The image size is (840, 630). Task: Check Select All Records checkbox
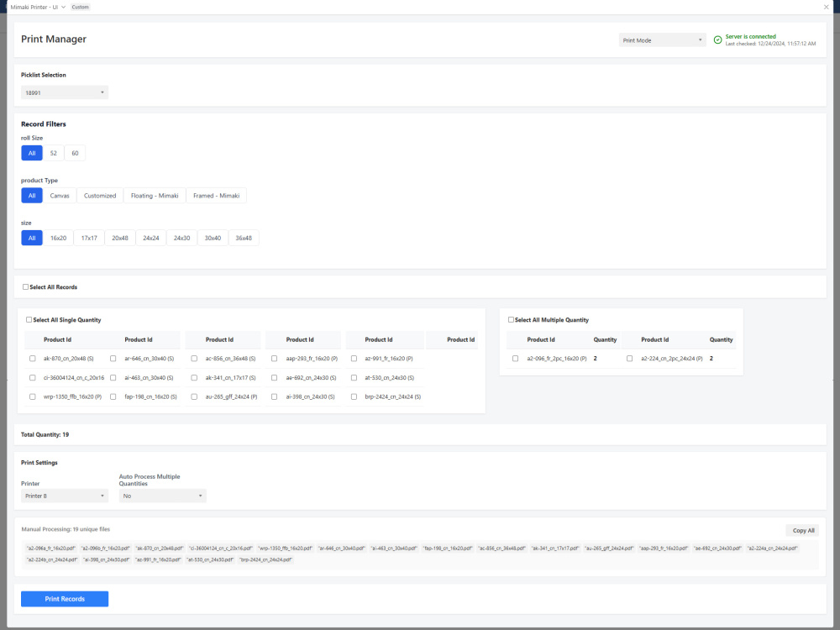point(25,287)
